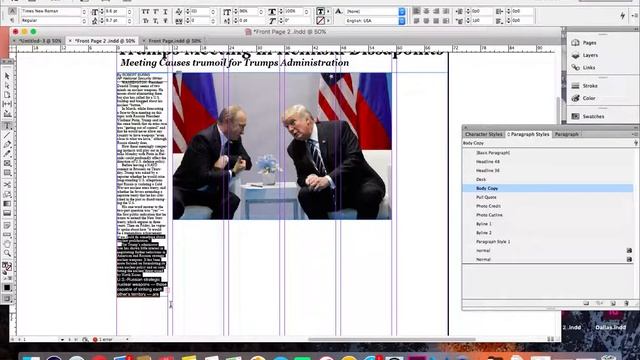Select the Note tool

tap(7, 225)
